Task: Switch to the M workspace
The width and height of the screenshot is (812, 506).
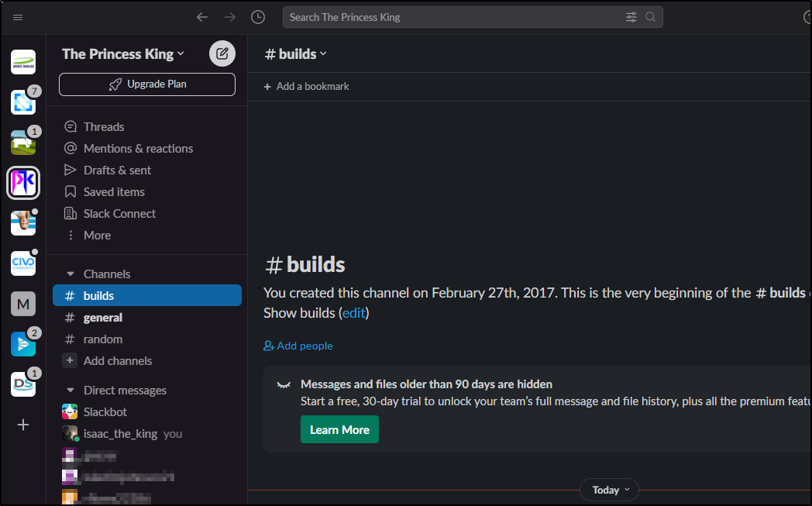Action: click(x=23, y=304)
